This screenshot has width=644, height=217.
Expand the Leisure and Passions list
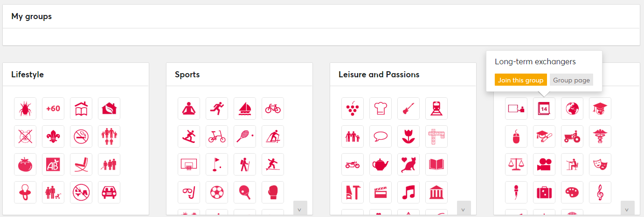tap(464, 208)
